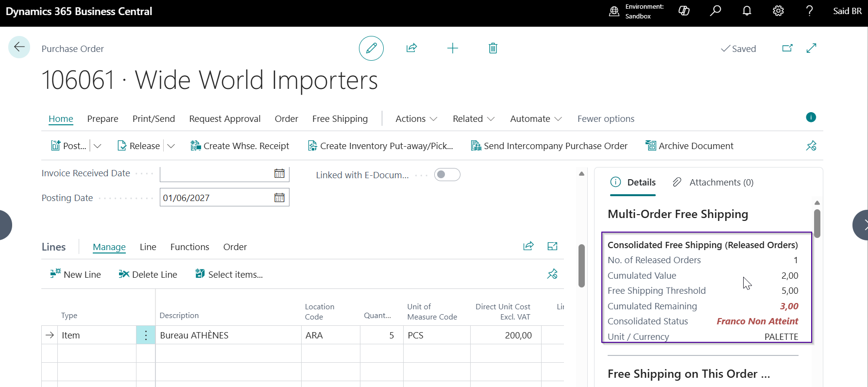Image resolution: width=868 pixels, height=387 pixels.
Task: Open the Invoice Received Date calendar picker
Action: click(x=279, y=173)
